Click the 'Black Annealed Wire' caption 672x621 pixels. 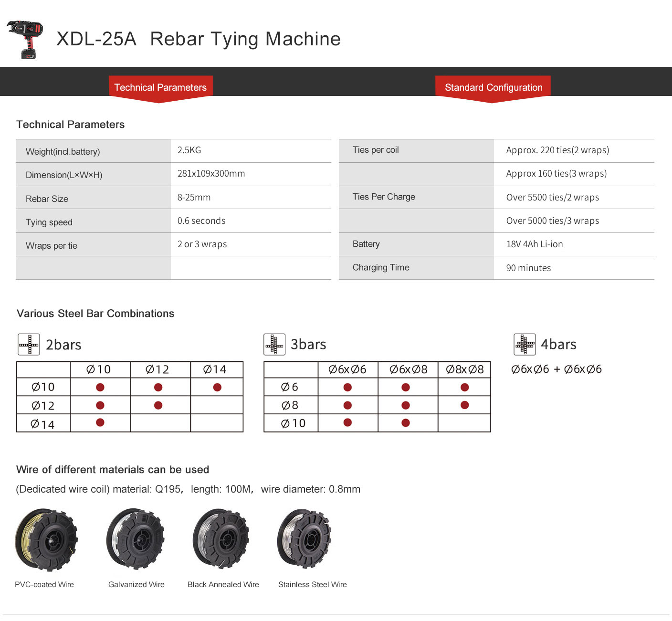(223, 585)
